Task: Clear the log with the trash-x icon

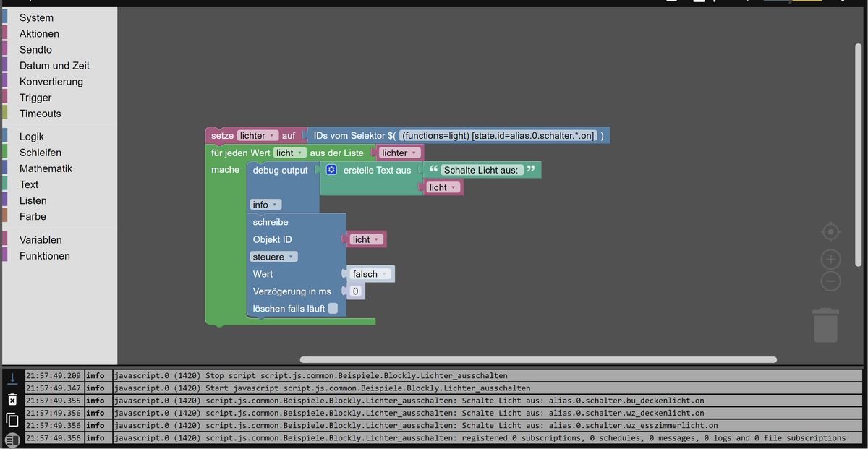Action: 12,399
